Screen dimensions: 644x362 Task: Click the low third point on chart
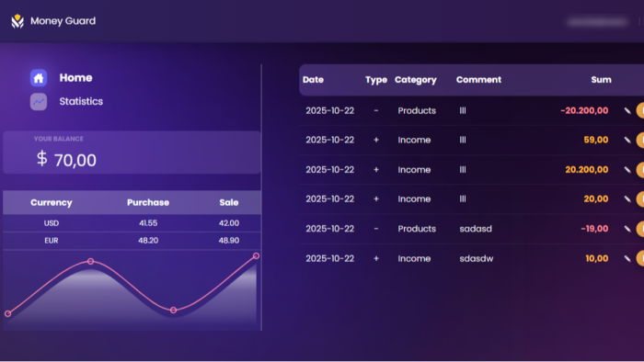click(x=173, y=310)
